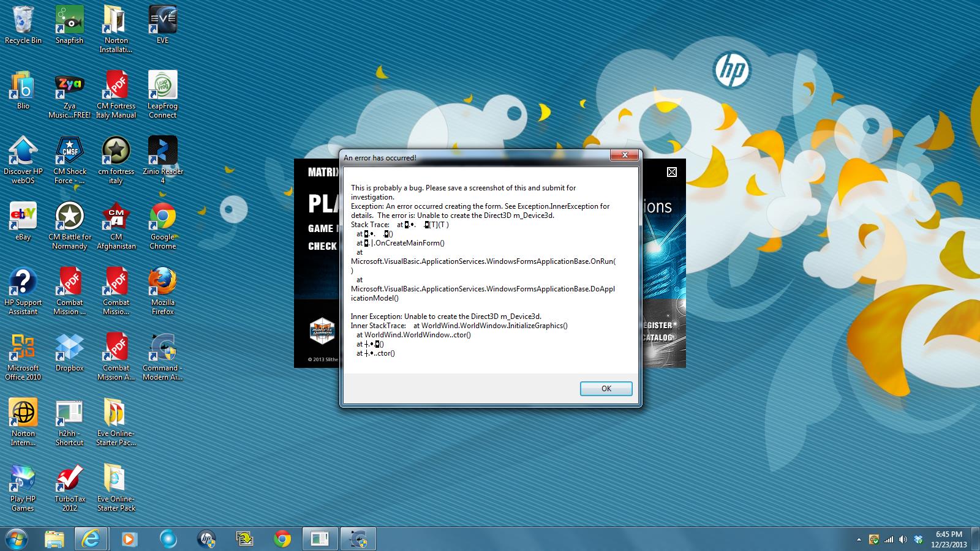
Task: Click OK in the error dialog
Action: coord(606,389)
